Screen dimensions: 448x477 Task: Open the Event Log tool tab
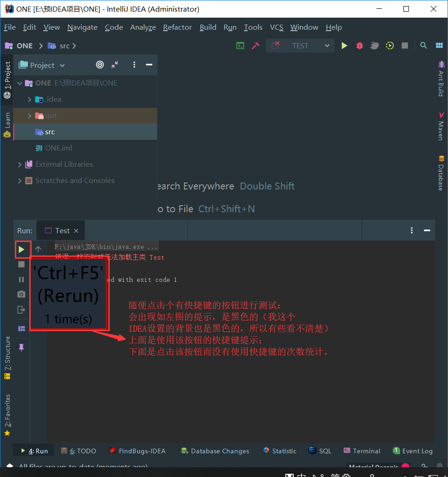(x=413, y=451)
